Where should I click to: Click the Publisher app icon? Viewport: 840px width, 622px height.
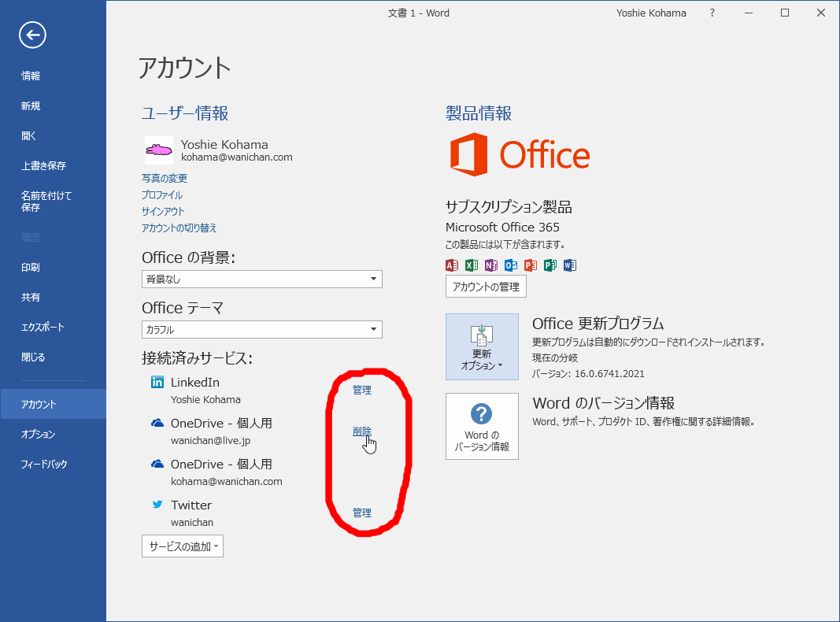pyautogui.click(x=550, y=265)
